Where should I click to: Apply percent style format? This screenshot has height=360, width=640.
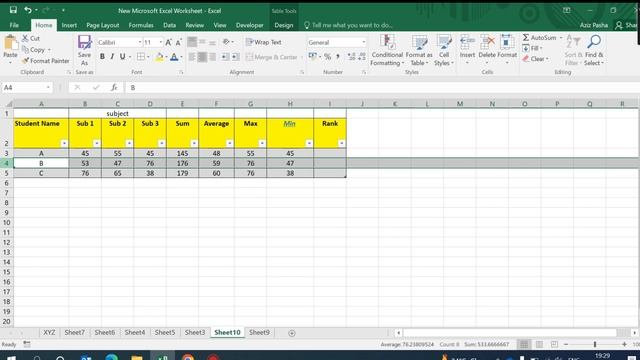(327, 57)
